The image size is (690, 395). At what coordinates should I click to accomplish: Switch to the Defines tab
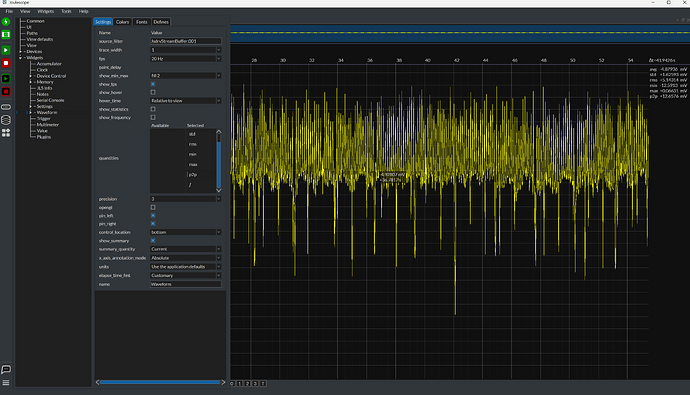[x=161, y=22]
